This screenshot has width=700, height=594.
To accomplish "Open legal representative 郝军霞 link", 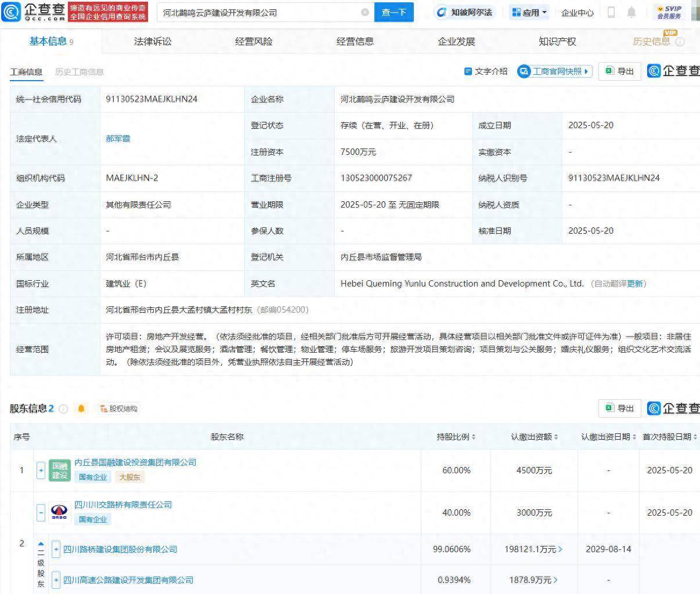I will pos(118,139).
